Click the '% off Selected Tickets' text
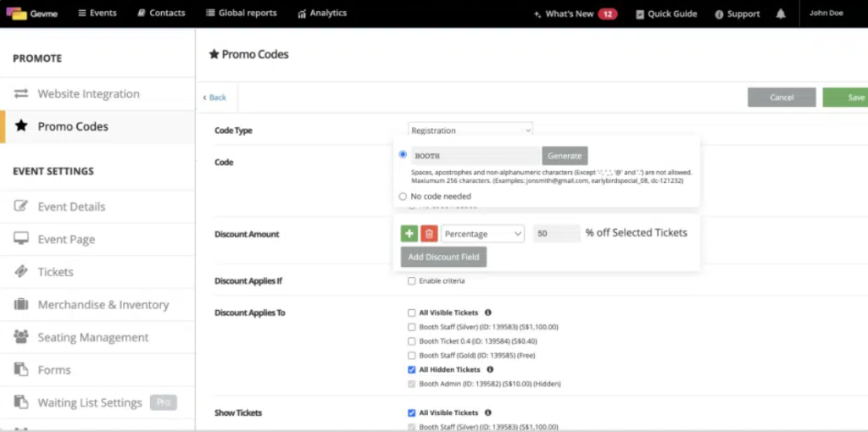The image size is (868, 432). pos(636,233)
